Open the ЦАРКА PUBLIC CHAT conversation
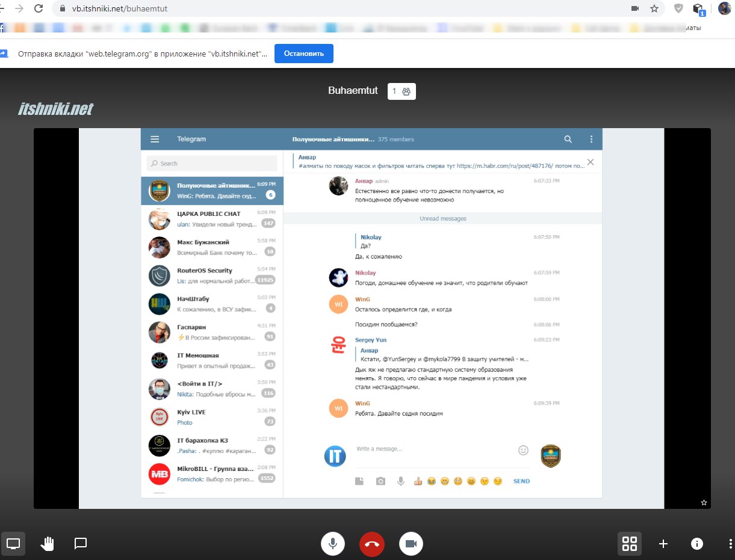The height and width of the screenshot is (560, 735). pyautogui.click(x=212, y=219)
